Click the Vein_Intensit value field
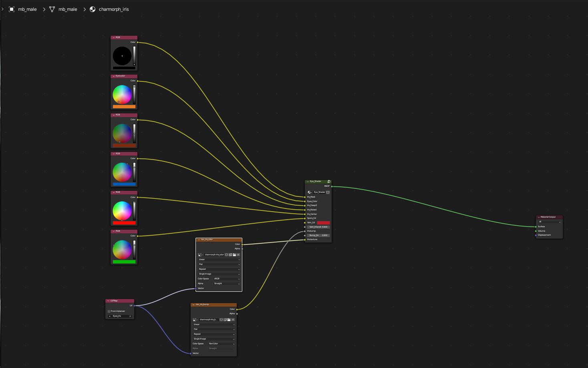The image size is (588, 368). point(318,227)
